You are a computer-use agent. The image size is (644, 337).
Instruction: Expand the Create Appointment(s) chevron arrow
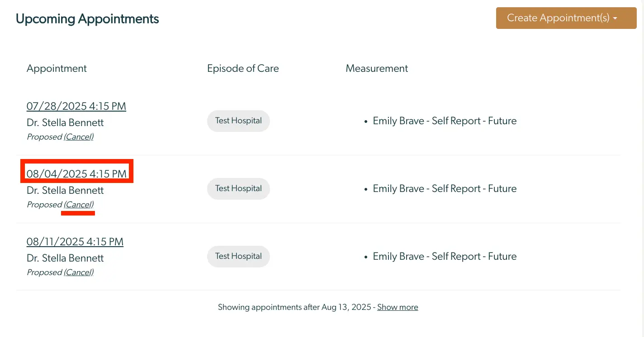click(x=616, y=18)
